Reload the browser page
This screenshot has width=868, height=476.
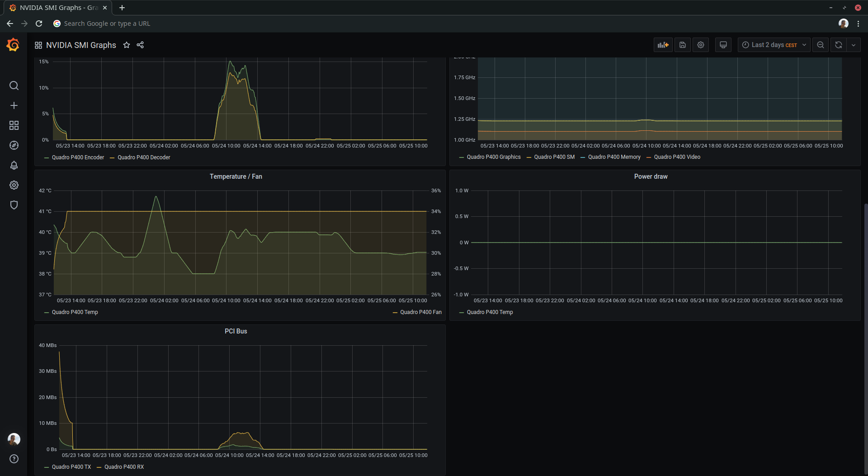39,24
